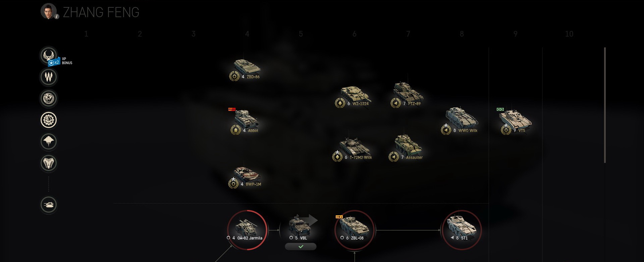Screen dimensions: 644x262
Task: Select the ZBL-08 vehicle node
Action: [x=355, y=230]
